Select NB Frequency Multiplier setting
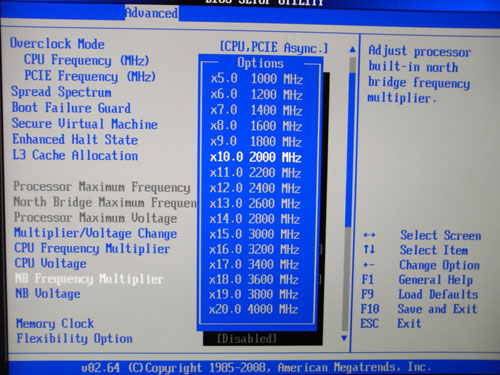This screenshot has width=500, height=375. [x=90, y=279]
